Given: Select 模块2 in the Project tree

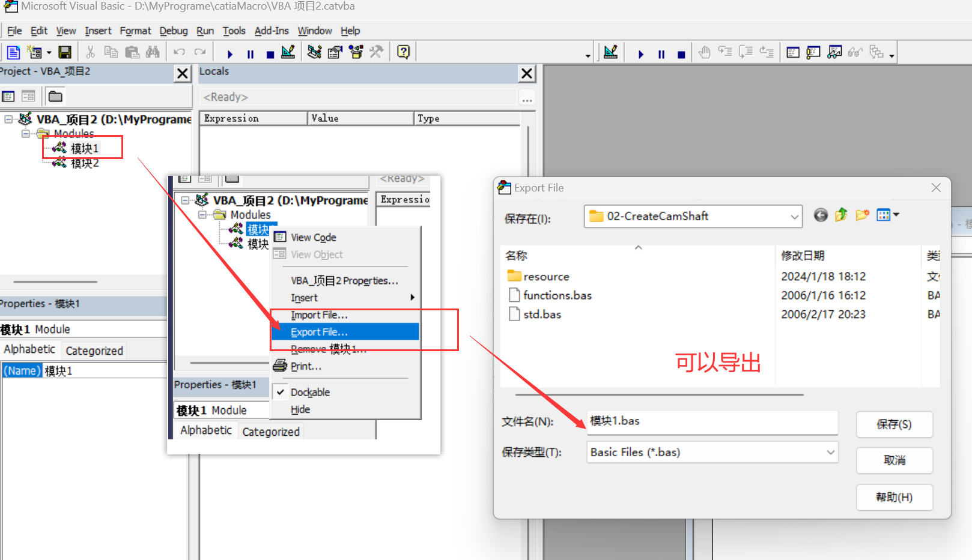Looking at the screenshot, I should (x=84, y=163).
